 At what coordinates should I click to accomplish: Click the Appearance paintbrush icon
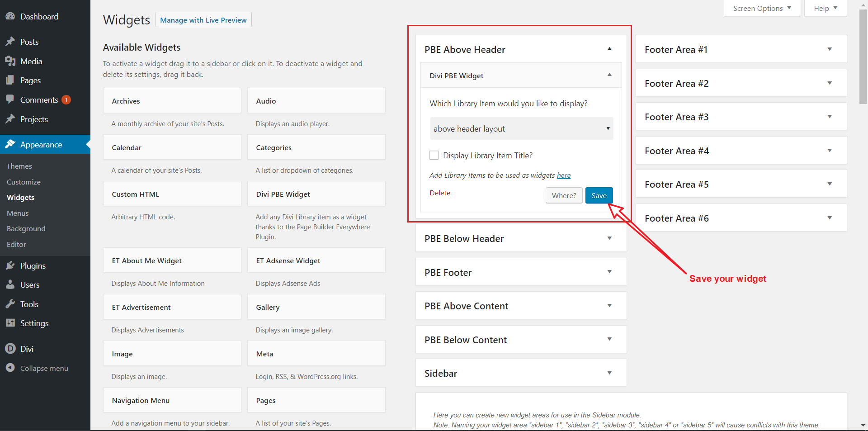pyautogui.click(x=10, y=144)
